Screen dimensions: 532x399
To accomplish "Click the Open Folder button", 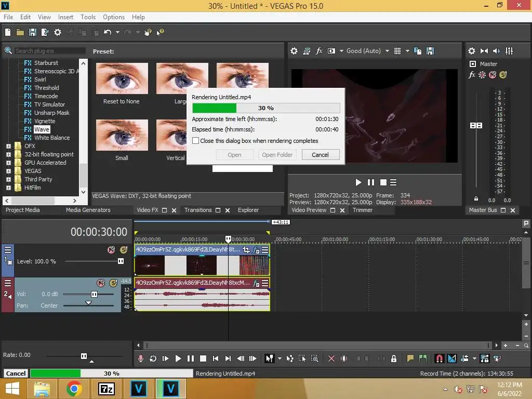I will coord(277,155).
